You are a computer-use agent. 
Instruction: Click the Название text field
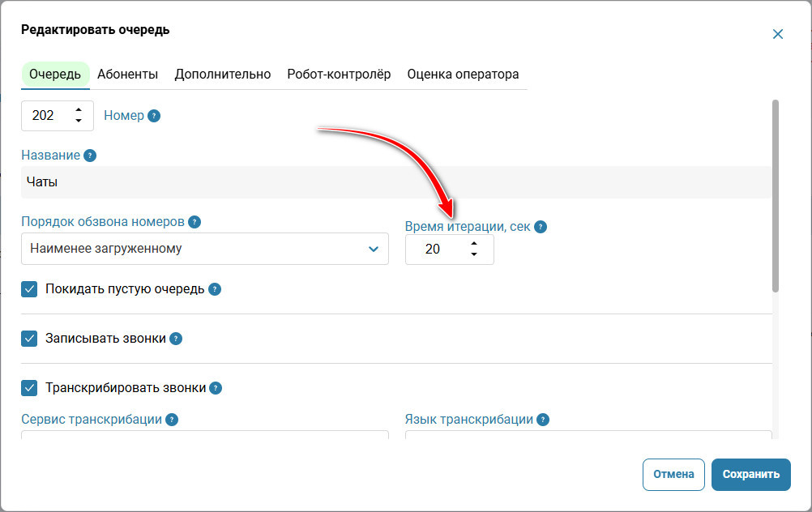point(396,182)
